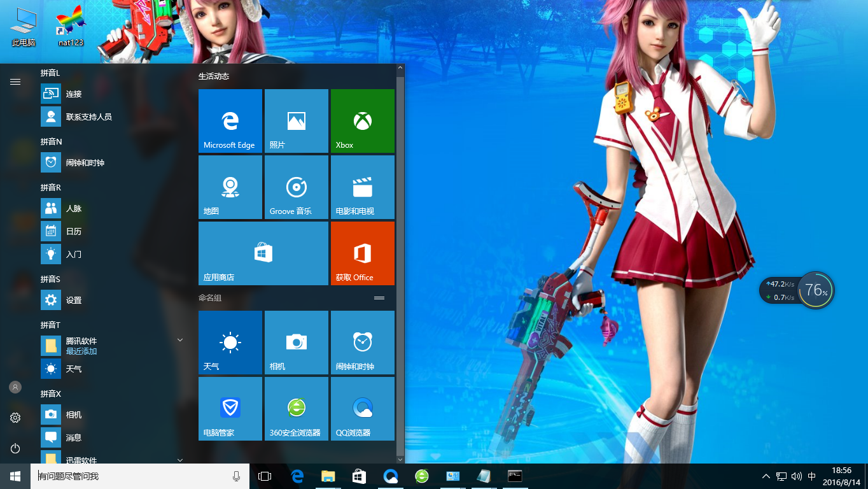Click the 命名组 group rename handle
Screen dimensions: 868x489
[x=379, y=298]
